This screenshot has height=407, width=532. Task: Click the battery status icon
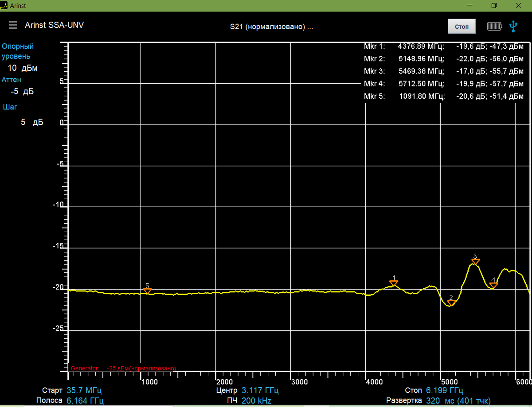(x=495, y=26)
